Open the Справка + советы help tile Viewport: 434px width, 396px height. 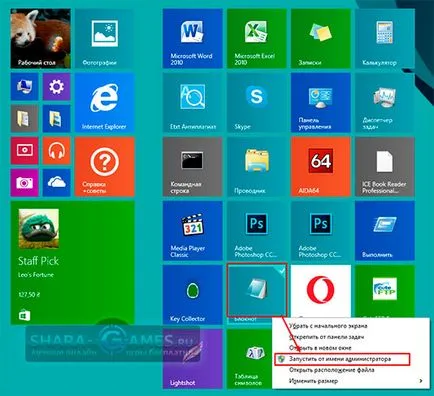pyautogui.click(x=105, y=167)
